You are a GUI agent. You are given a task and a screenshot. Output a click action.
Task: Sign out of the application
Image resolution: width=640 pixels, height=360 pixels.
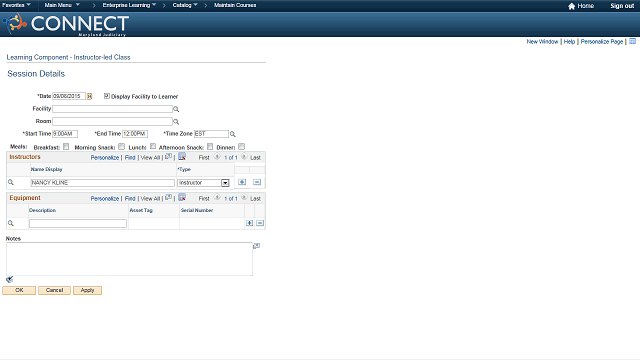[x=622, y=6]
